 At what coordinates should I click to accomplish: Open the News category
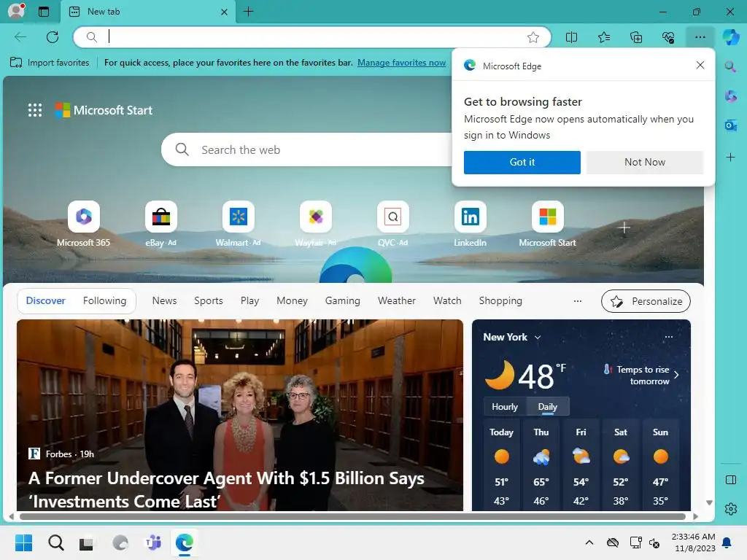pyautogui.click(x=164, y=300)
